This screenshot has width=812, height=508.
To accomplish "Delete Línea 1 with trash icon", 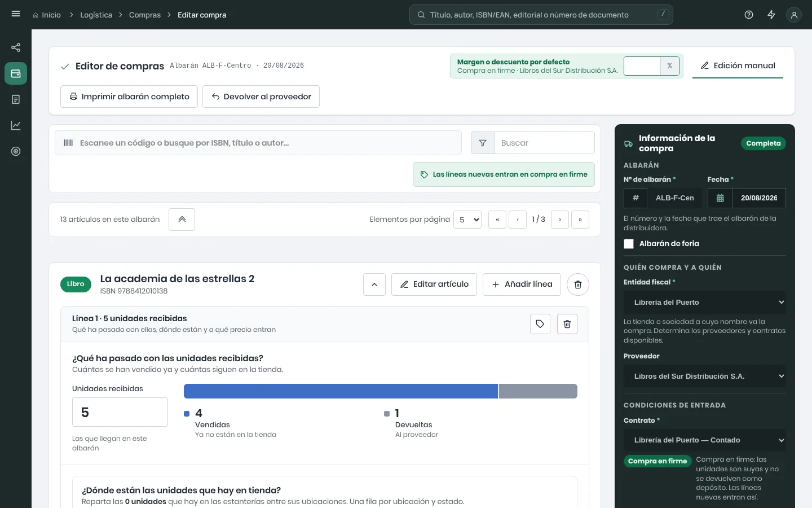I will pos(567,324).
